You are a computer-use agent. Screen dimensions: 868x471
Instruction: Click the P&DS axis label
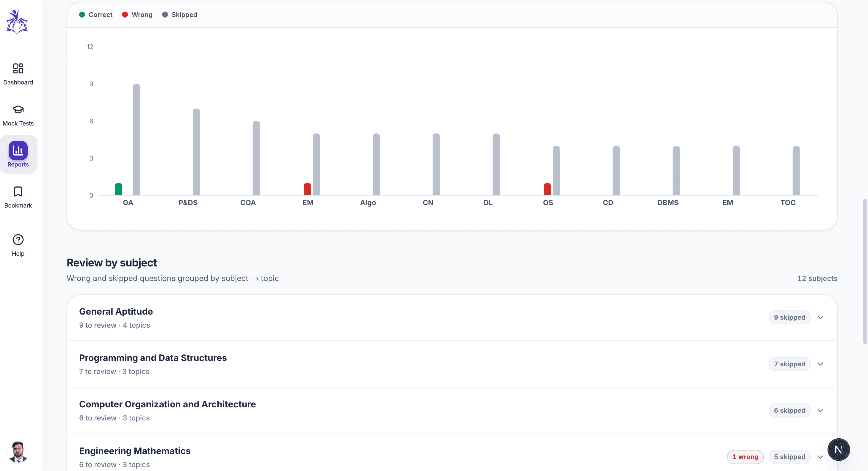point(188,202)
